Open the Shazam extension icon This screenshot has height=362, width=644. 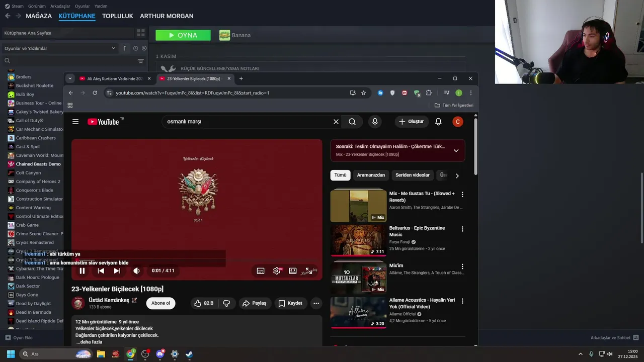click(380, 93)
